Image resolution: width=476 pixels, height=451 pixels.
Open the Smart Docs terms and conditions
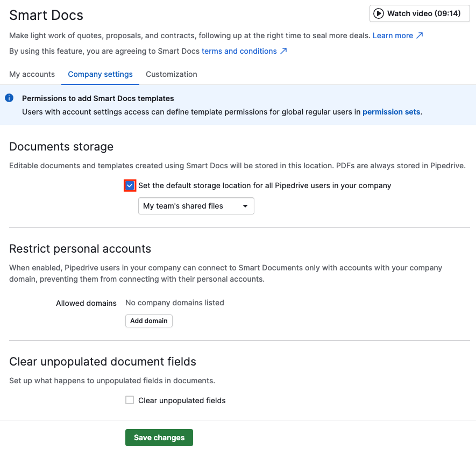click(240, 51)
